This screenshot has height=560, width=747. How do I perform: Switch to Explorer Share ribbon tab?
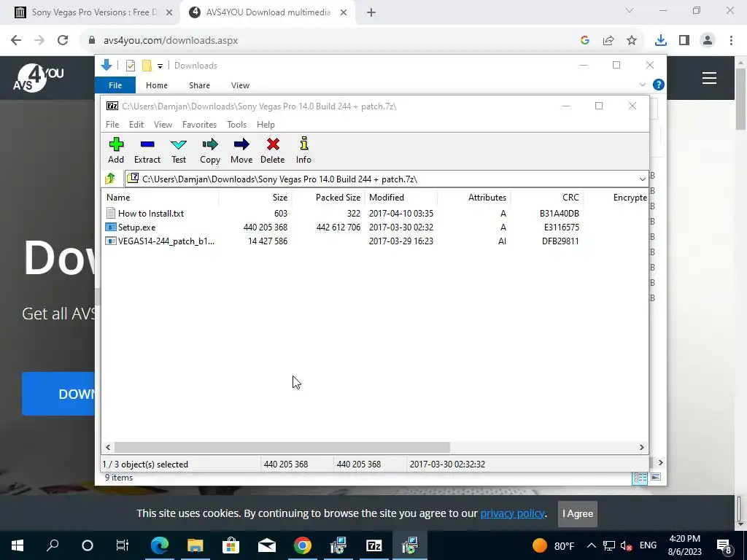click(199, 85)
